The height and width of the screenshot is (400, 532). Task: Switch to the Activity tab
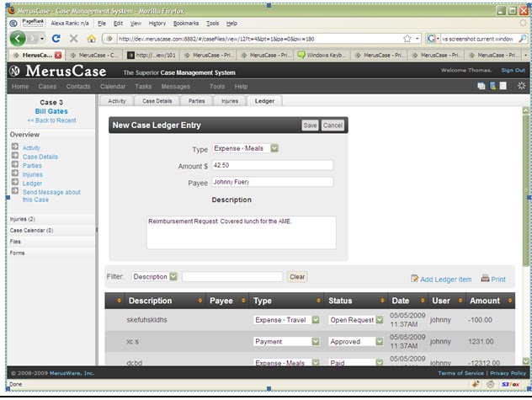tap(117, 101)
